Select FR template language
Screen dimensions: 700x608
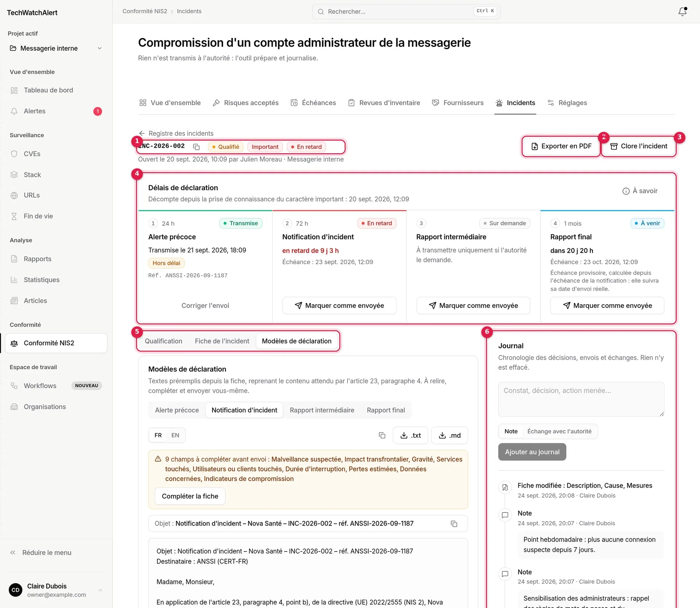click(158, 435)
